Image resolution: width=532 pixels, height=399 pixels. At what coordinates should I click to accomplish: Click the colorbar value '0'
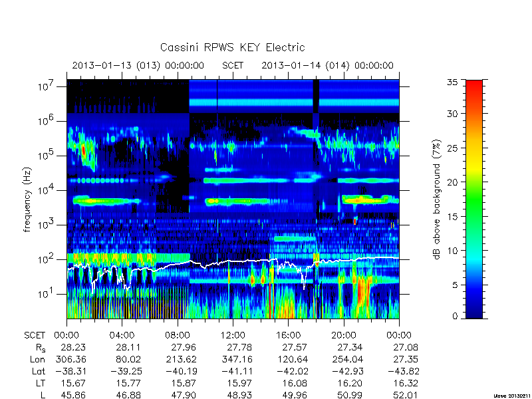[x=455, y=317]
